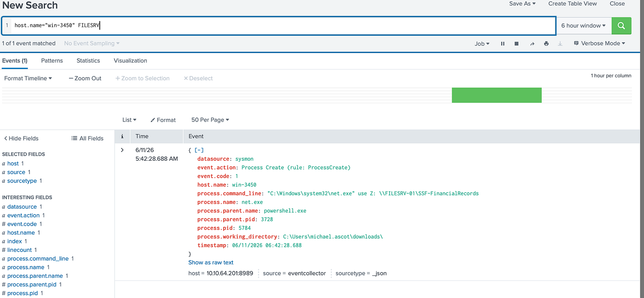The height and width of the screenshot is (298, 644).
Task: Open event.action interesting field
Action: (x=23, y=216)
